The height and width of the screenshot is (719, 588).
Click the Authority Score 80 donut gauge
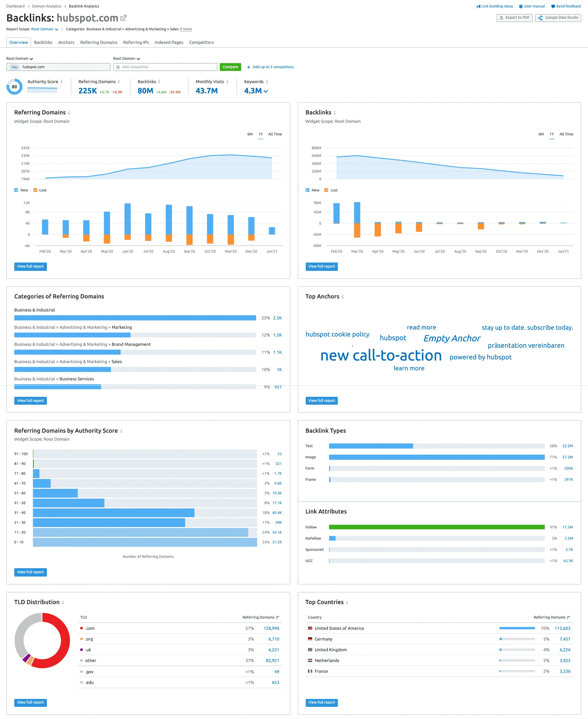click(14, 87)
